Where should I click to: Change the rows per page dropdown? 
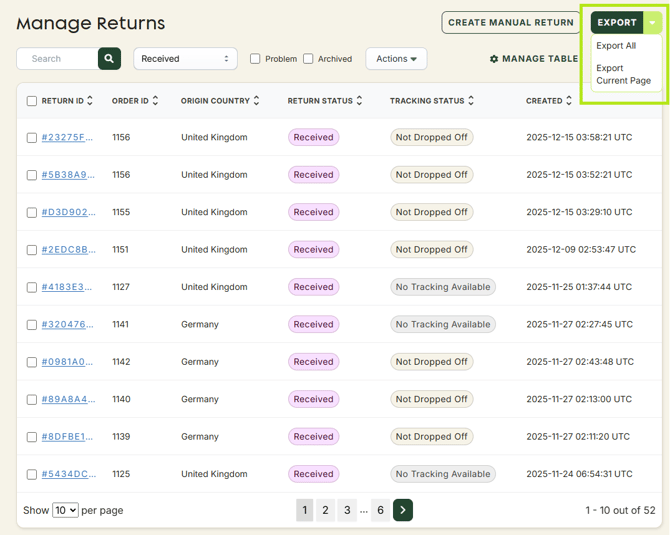[66, 510]
